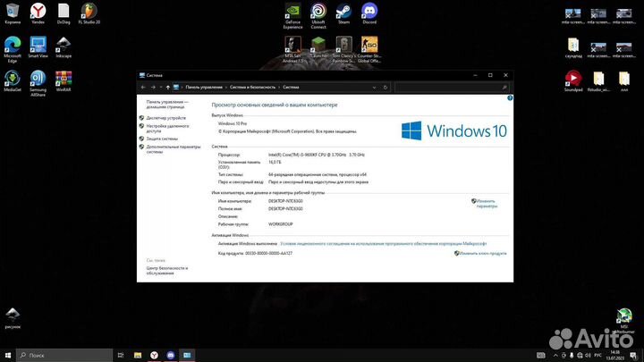Launch Ubisoft Connect from the desktop
The image size is (644, 362).
318,13
